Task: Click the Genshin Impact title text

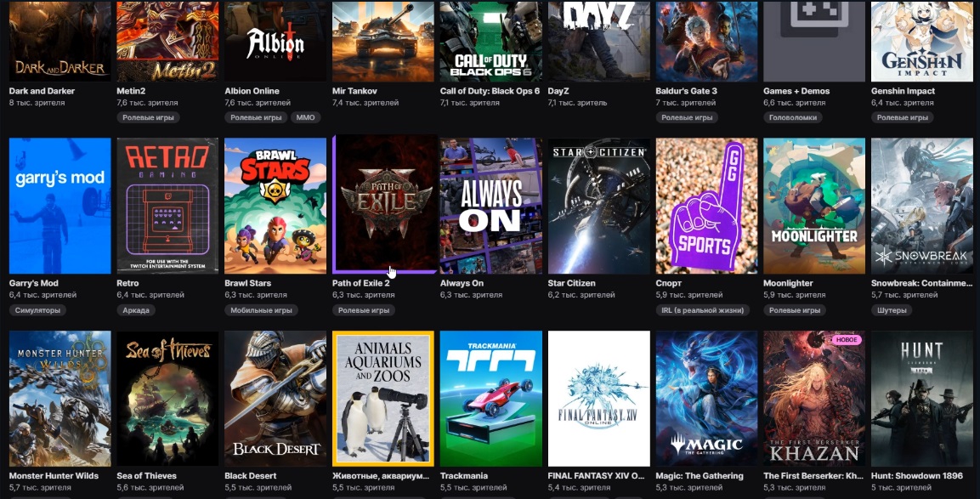Action: pos(904,91)
